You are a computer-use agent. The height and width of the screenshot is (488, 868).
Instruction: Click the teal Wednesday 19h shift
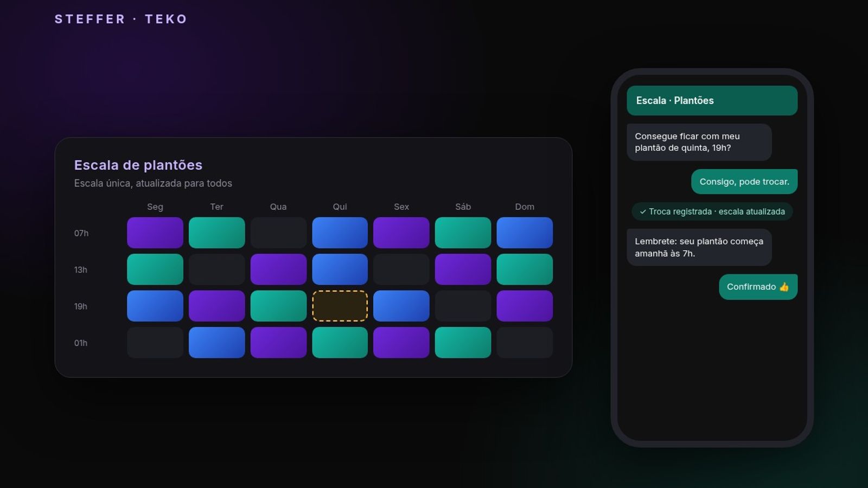point(278,306)
